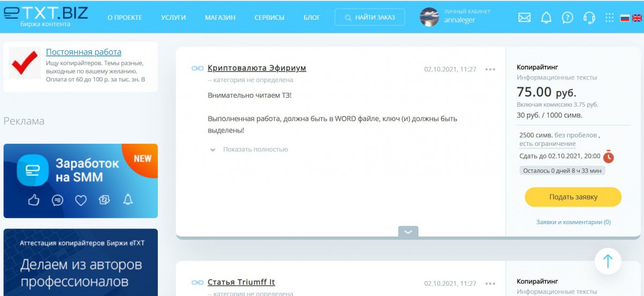Click like thumb icon on SMM banner
644x296 pixels.
click(x=34, y=200)
